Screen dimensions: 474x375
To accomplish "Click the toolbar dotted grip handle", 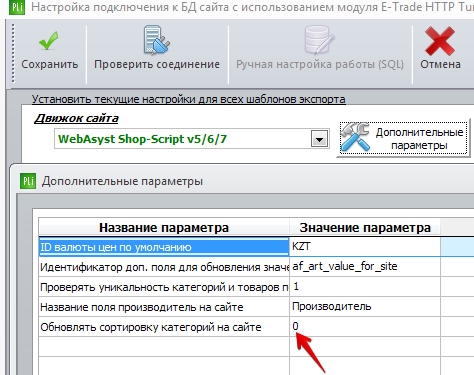I will [13, 53].
